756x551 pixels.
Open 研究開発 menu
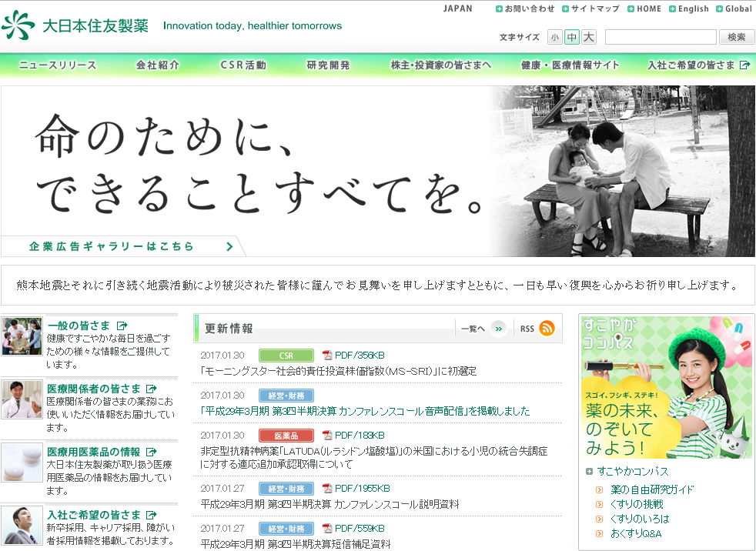tap(328, 65)
